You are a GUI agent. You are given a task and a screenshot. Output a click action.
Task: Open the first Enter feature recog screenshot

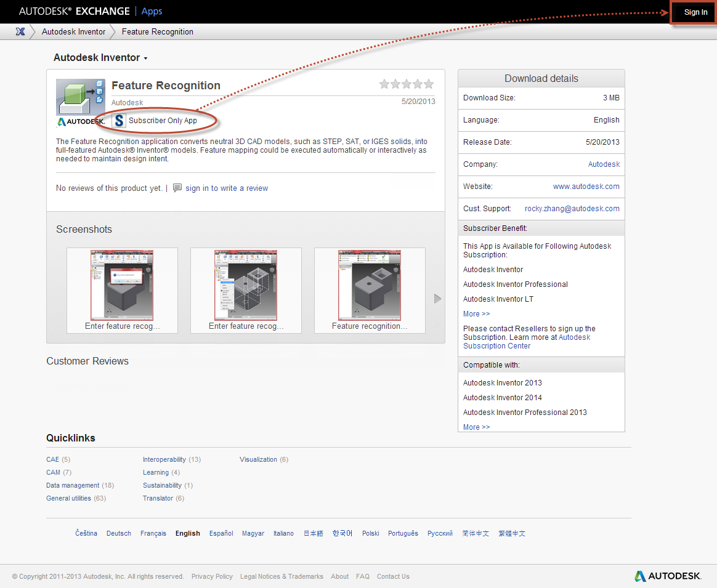click(122, 285)
